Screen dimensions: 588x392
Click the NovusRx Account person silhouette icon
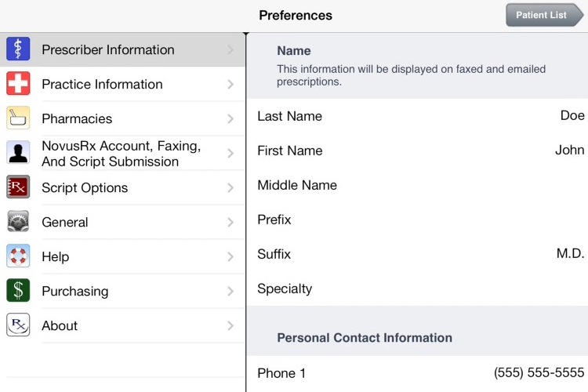[x=18, y=153]
